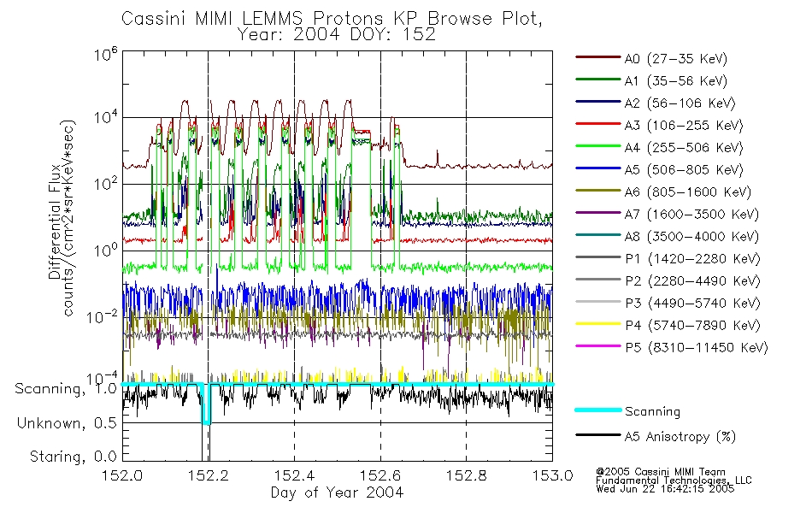
Task: Click the A0 (27-35 KeV) legend line
Action: point(597,57)
